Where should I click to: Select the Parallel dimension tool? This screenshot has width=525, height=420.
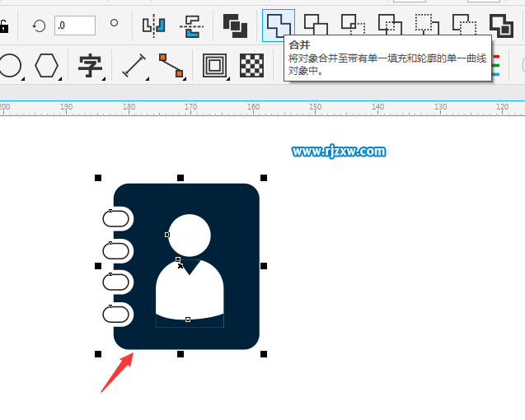(134, 65)
